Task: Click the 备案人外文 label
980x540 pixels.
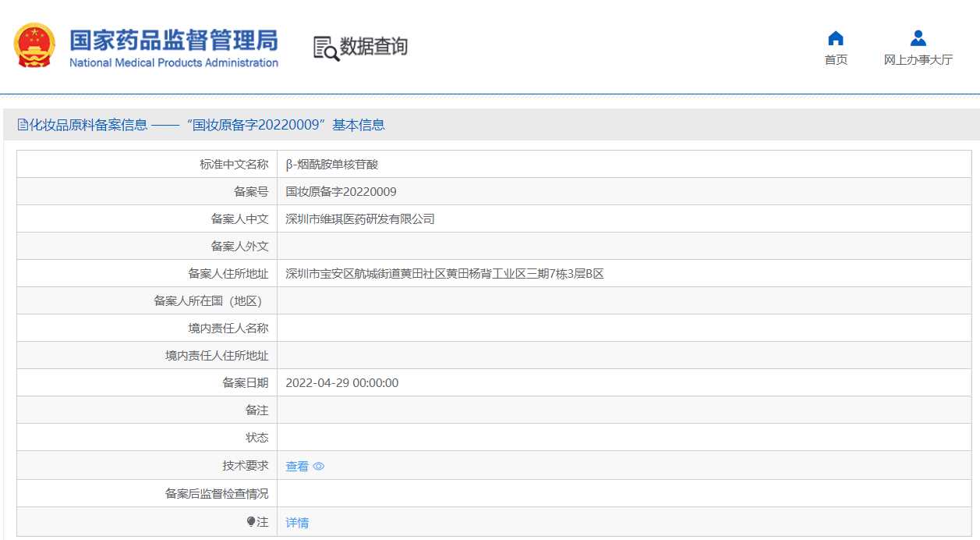Action: pos(239,247)
